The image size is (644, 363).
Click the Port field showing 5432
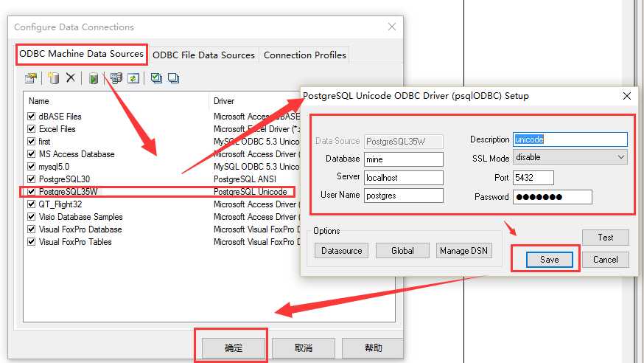533,178
